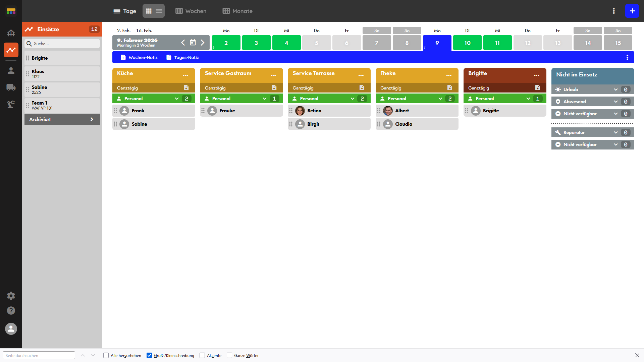Viewport: 644px width, 362px height.
Task: Click the blue plus add button
Action: tap(632, 11)
